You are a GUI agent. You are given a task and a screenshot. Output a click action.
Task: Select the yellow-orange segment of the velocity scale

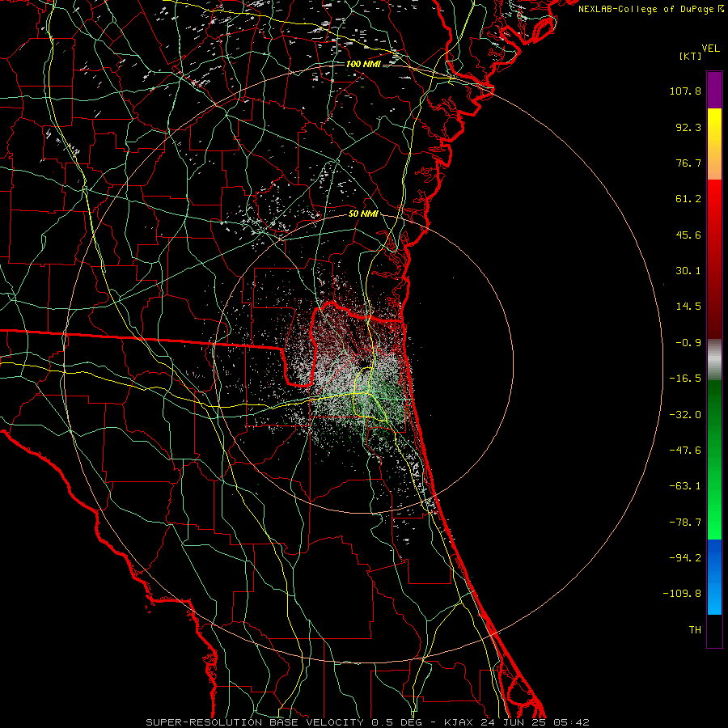tap(714, 144)
